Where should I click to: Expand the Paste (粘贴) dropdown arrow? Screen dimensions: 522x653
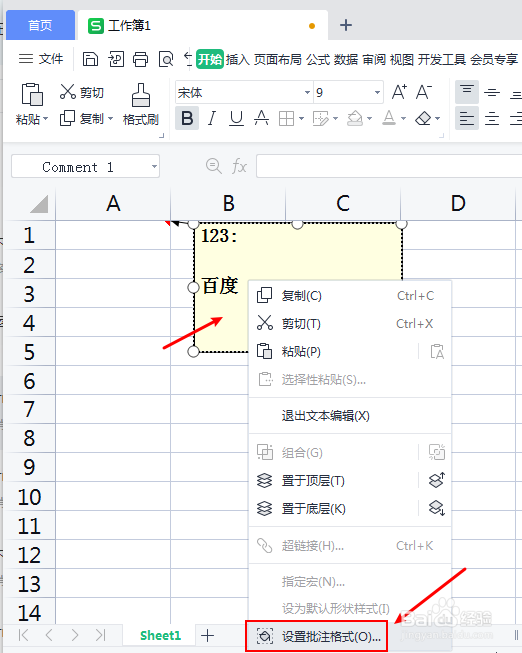click(46, 119)
